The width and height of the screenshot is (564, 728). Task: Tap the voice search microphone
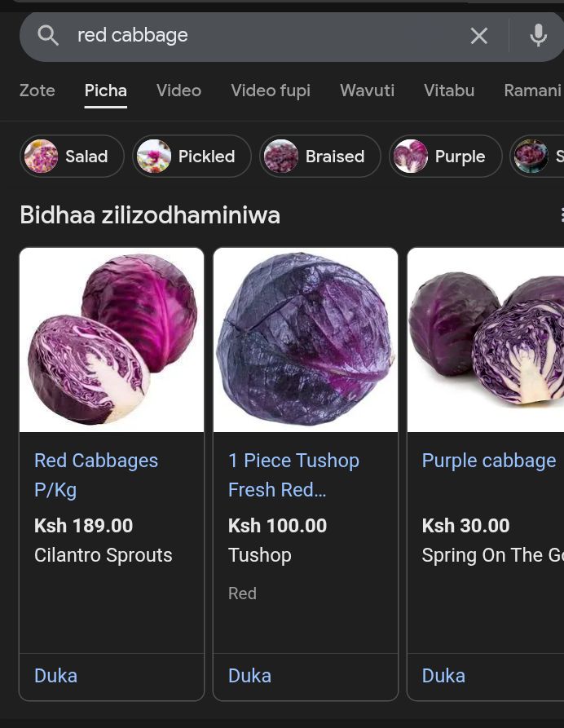click(x=538, y=35)
